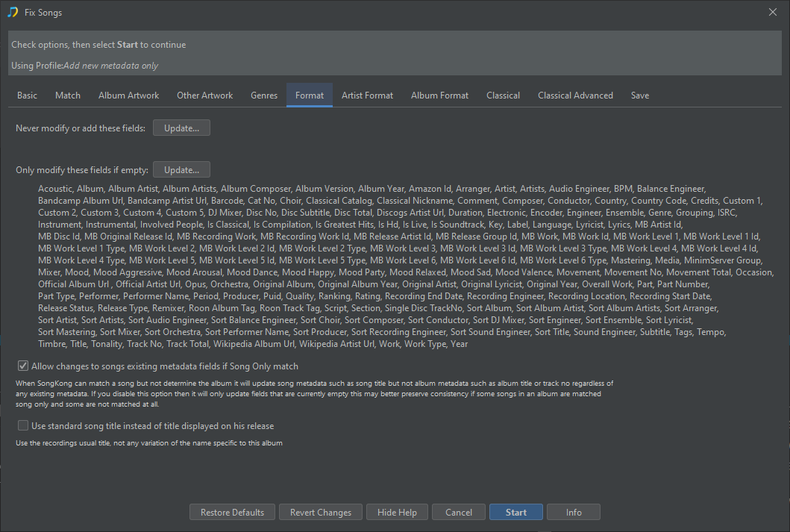Click Revert Changes button
Screen dimensions: 790x532
[x=321, y=512]
